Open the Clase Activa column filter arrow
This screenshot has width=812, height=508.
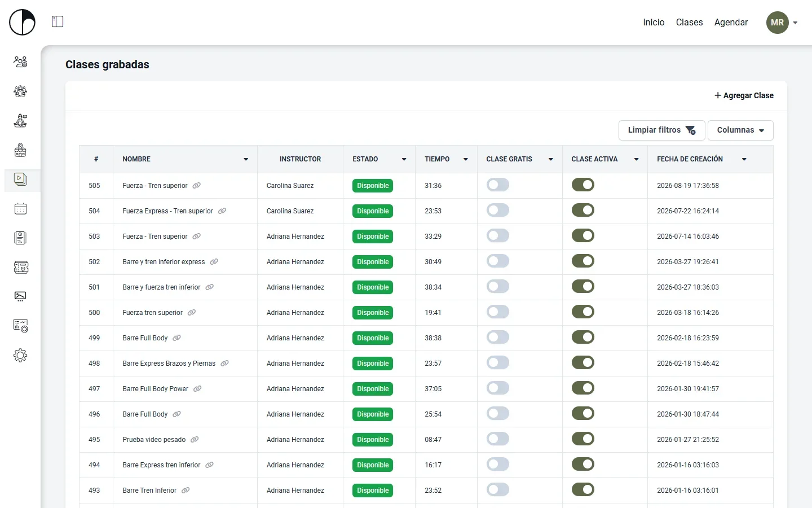[636, 159]
